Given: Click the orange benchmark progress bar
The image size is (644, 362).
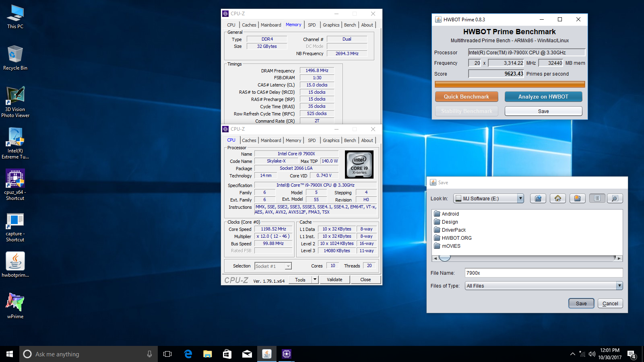Looking at the screenshot, I should [510, 84].
